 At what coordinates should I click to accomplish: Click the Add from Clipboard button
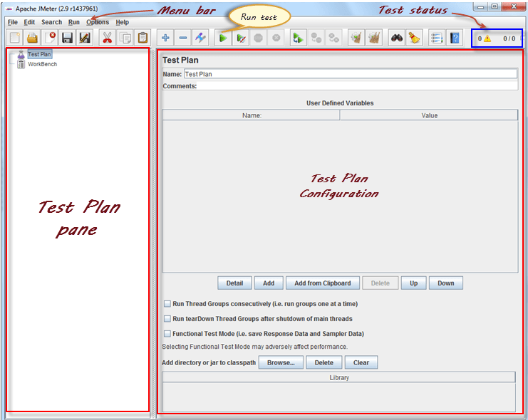point(323,283)
